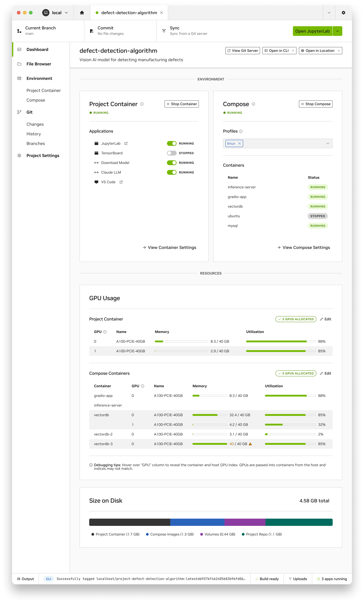Click the Commit file icon
Viewport: 364px width, 603px height.
coord(92,31)
